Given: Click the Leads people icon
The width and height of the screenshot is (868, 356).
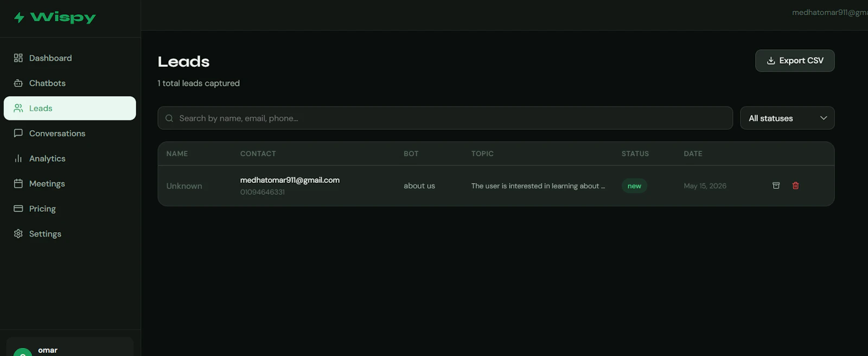Looking at the screenshot, I should (18, 108).
